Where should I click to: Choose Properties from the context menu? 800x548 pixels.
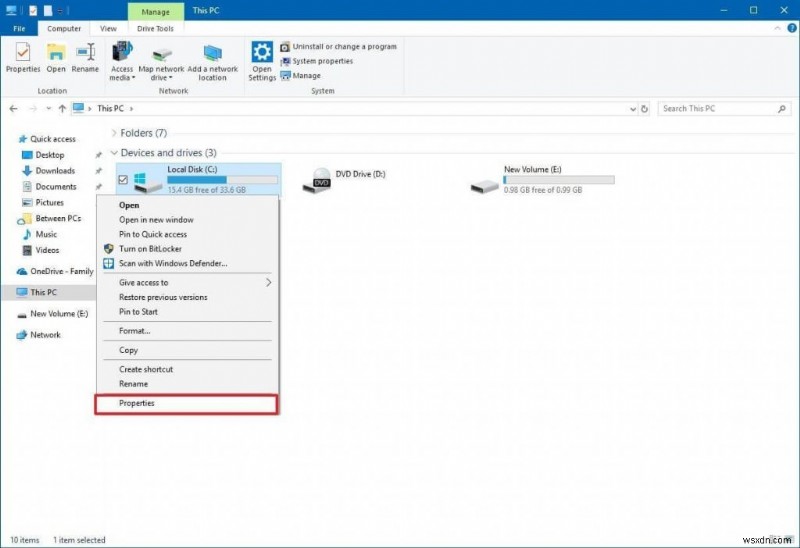tap(187, 404)
